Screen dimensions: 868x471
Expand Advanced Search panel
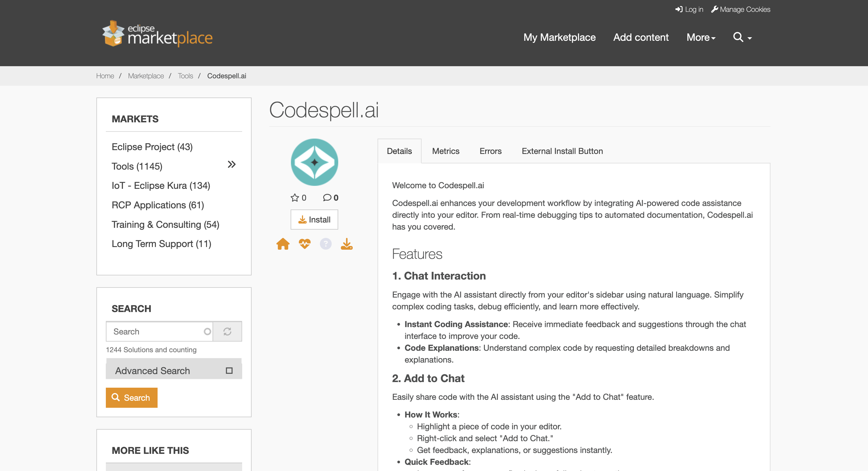tap(174, 370)
